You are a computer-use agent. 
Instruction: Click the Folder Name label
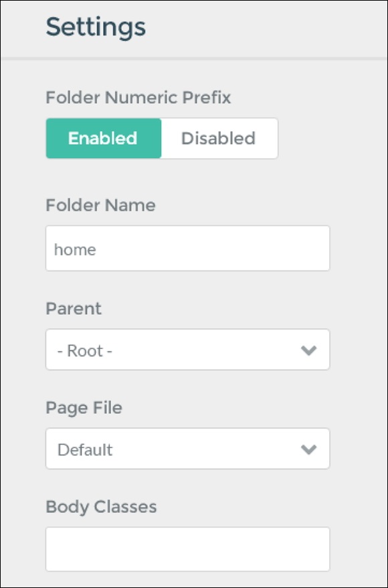(101, 206)
